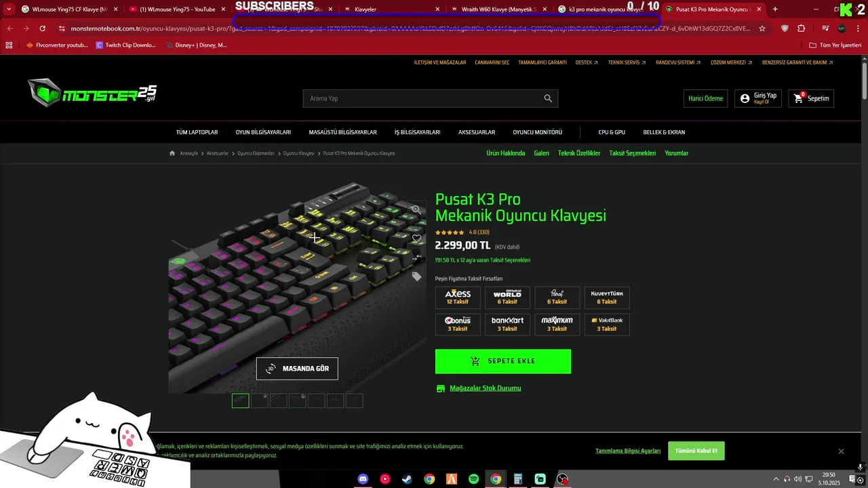Click the image zoom magnifier icon

tap(416, 209)
